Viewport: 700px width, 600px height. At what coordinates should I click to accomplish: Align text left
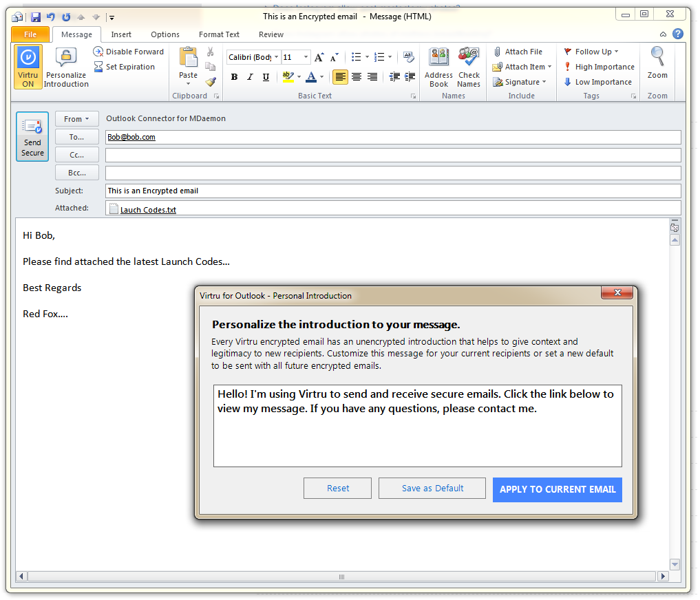[340, 77]
